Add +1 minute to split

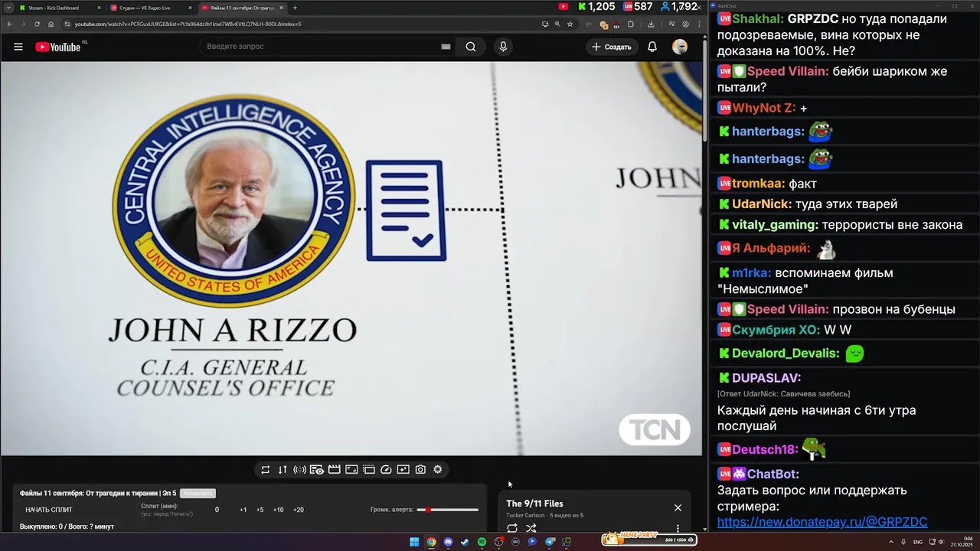coord(243,510)
